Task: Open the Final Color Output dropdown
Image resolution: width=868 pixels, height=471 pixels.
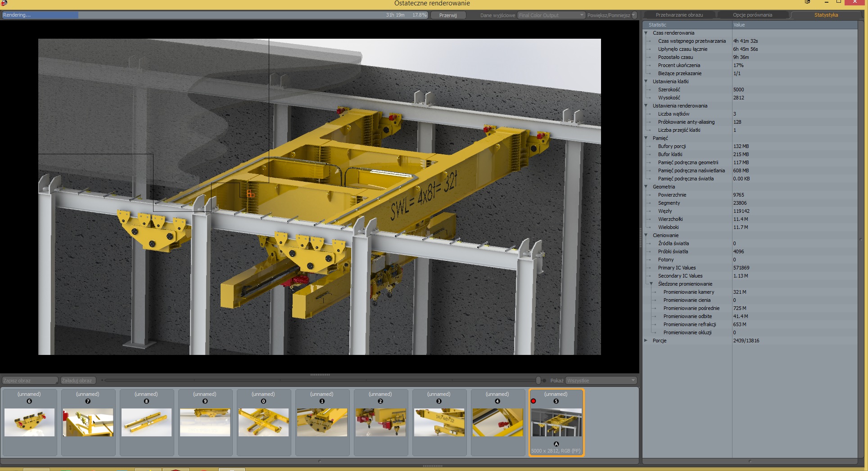Action: pyautogui.click(x=551, y=15)
